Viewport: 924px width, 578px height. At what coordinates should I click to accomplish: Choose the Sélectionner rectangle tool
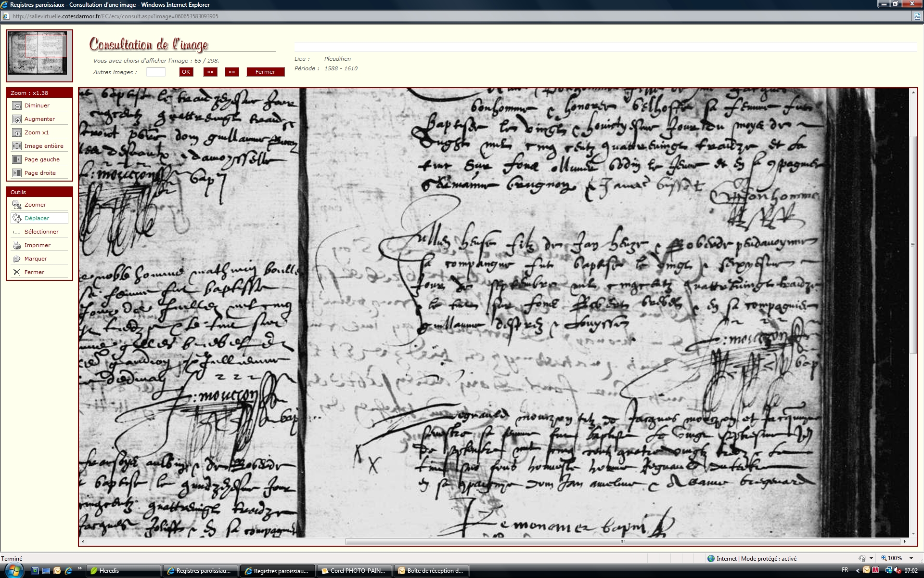point(17,232)
